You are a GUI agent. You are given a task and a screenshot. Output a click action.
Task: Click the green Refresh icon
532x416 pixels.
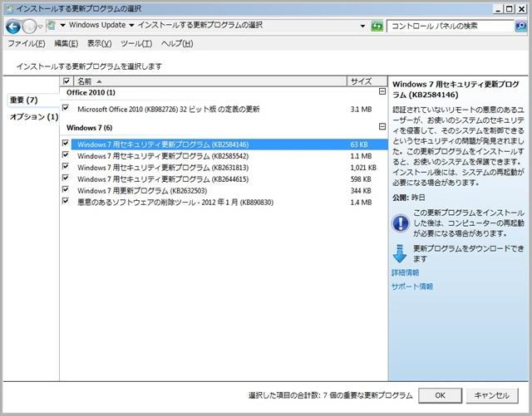377,26
